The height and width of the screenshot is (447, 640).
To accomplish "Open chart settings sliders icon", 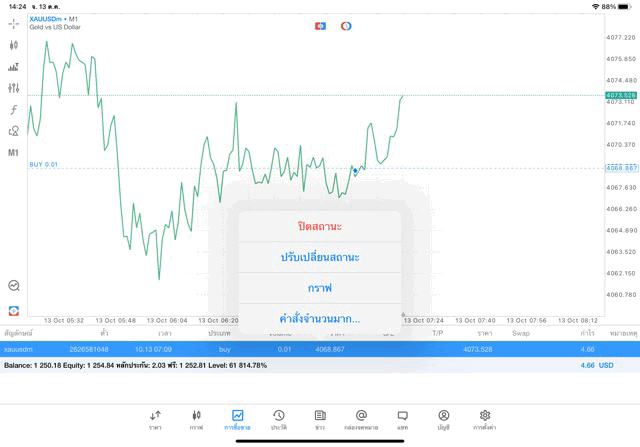I will pyautogui.click(x=14, y=88).
